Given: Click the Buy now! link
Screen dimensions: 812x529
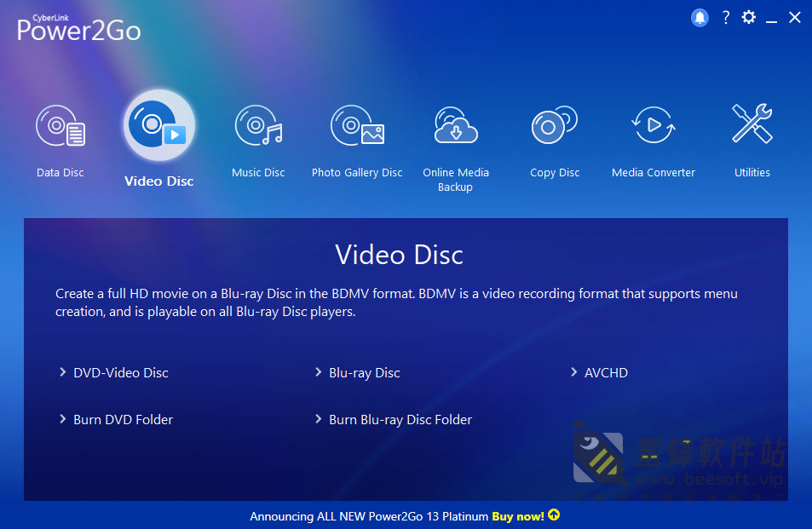Looking at the screenshot, I should (518, 516).
